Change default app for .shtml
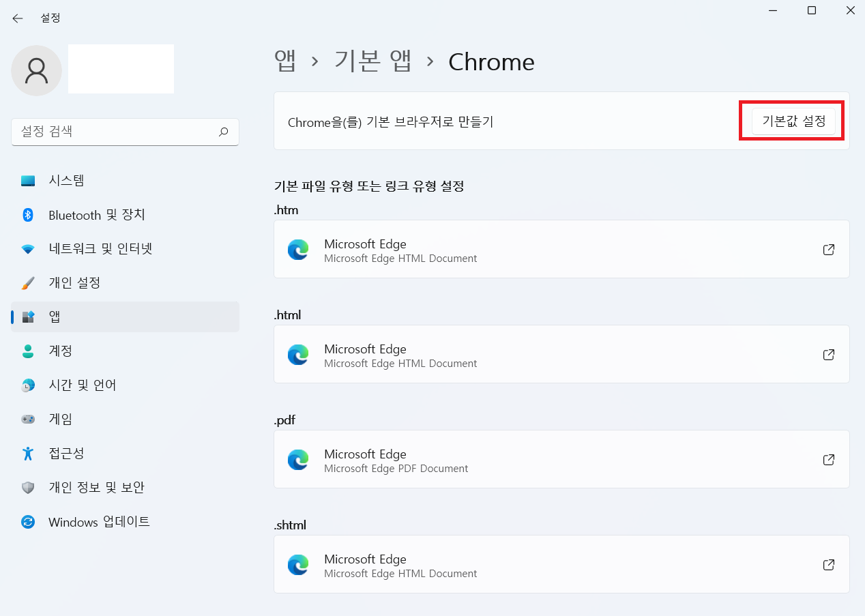 pos(561,564)
